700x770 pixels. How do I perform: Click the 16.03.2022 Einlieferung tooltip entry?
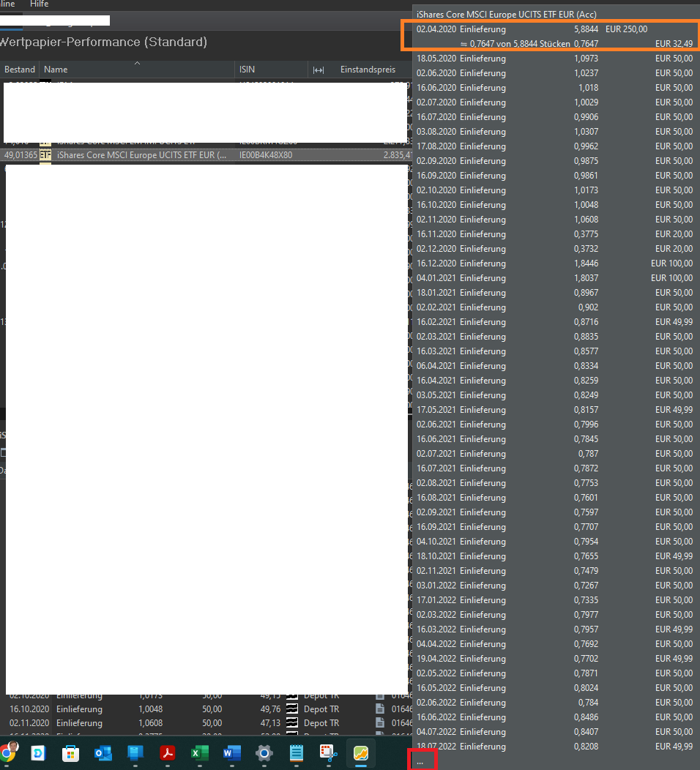coord(554,629)
